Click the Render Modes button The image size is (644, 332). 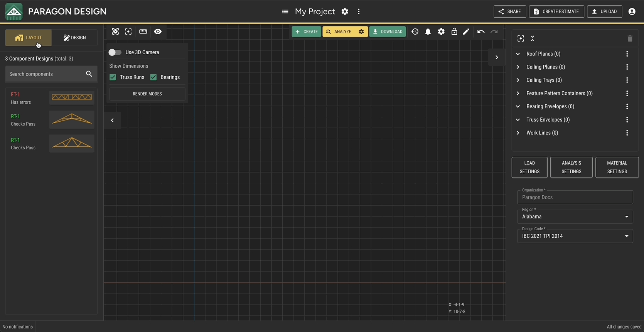point(147,94)
